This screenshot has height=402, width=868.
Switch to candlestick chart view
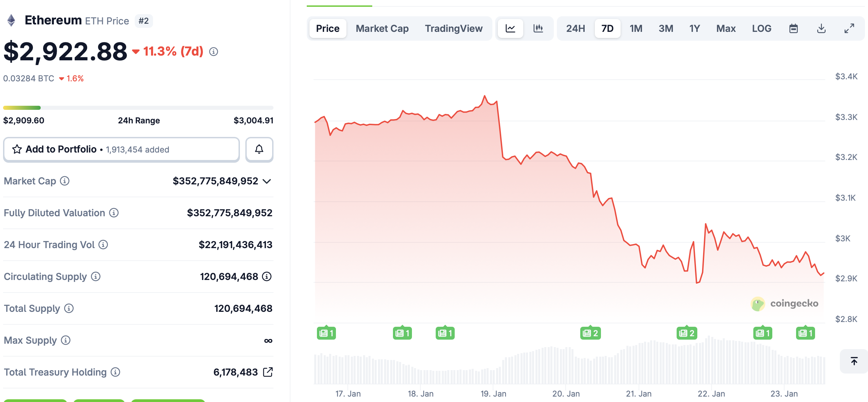539,28
